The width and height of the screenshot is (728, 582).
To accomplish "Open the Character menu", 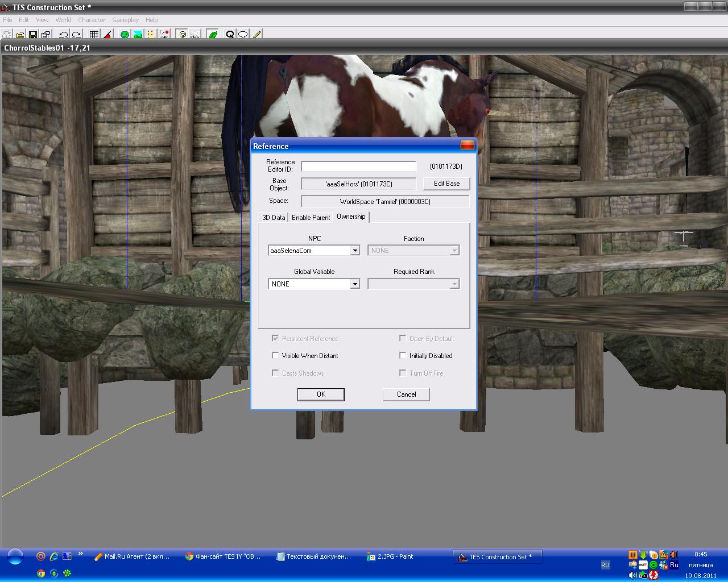I will [x=92, y=20].
